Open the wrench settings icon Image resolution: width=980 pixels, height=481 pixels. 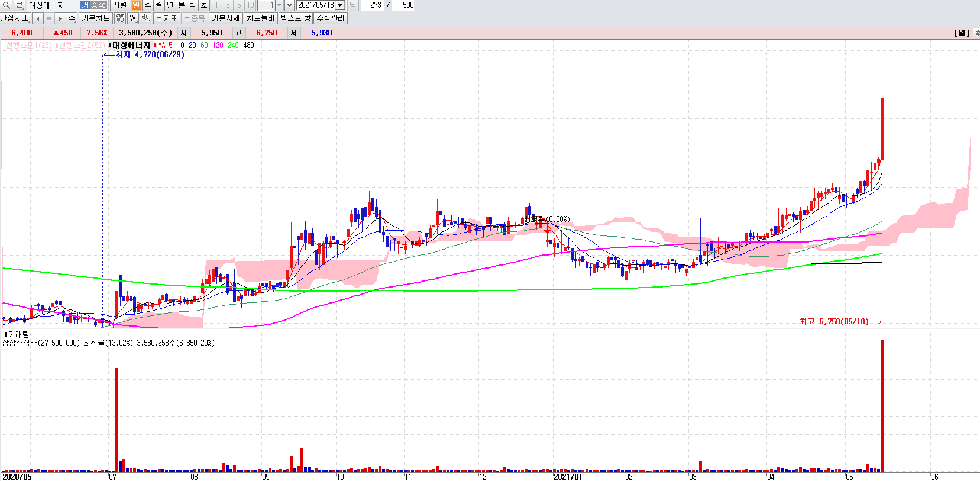click(145, 18)
